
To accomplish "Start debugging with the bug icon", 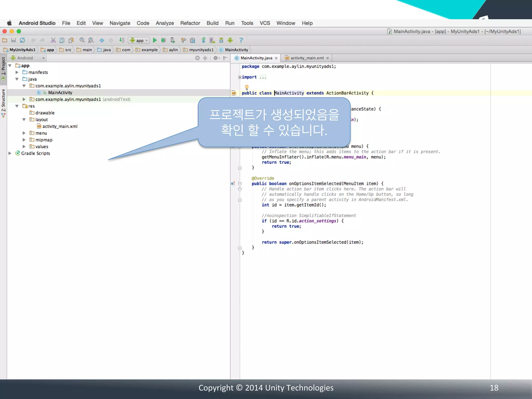I will 164,40.
